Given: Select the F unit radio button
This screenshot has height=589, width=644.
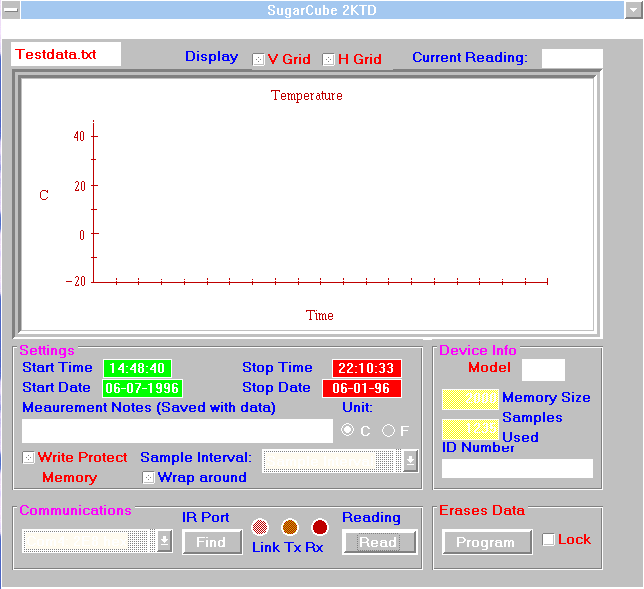Looking at the screenshot, I should coord(388,430).
